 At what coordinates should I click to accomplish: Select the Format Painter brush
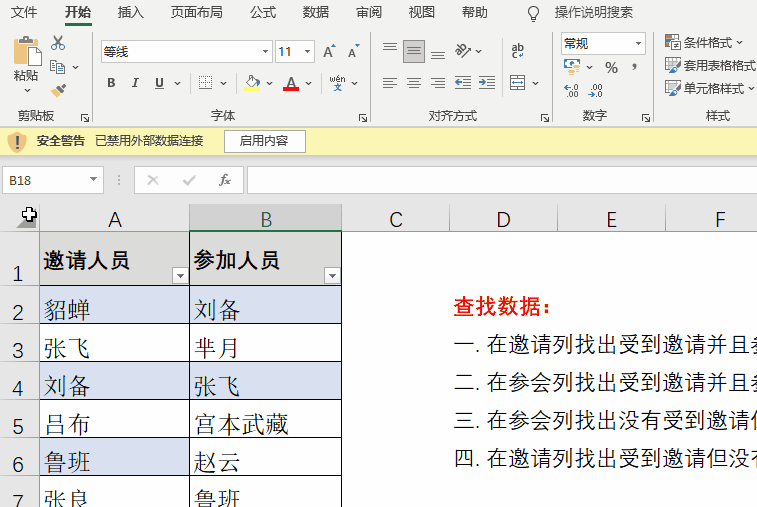58,90
